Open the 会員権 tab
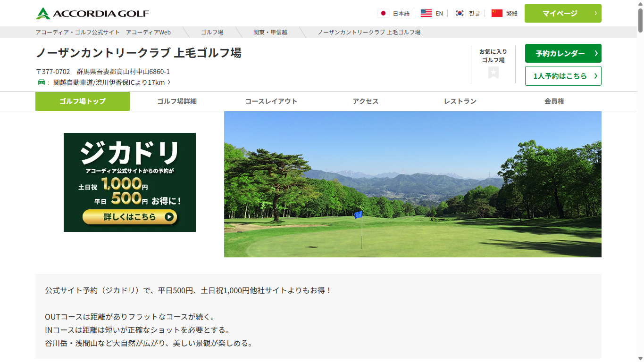This screenshot has width=644, height=362. coord(554,101)
